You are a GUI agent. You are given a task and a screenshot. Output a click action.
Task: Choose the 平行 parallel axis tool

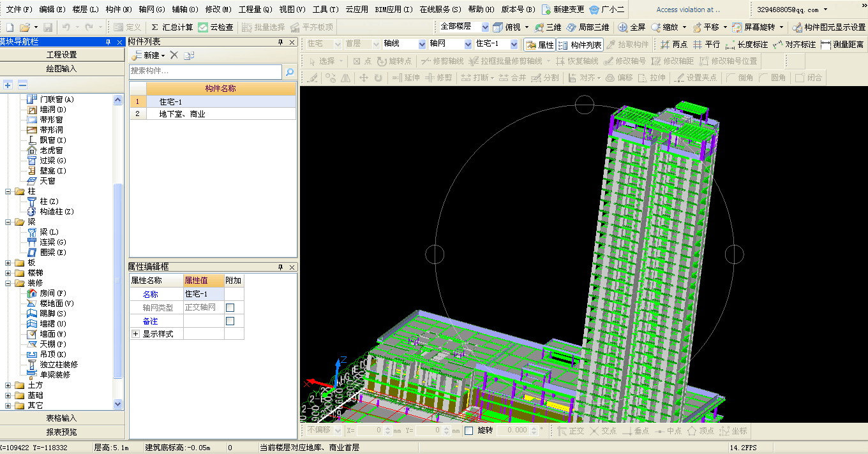click(x=707, y=45)
